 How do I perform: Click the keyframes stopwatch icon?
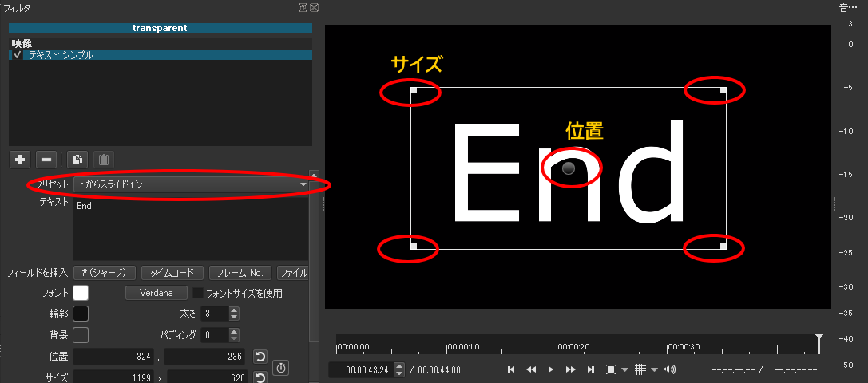pyautogui.click(x=280, y=368)
